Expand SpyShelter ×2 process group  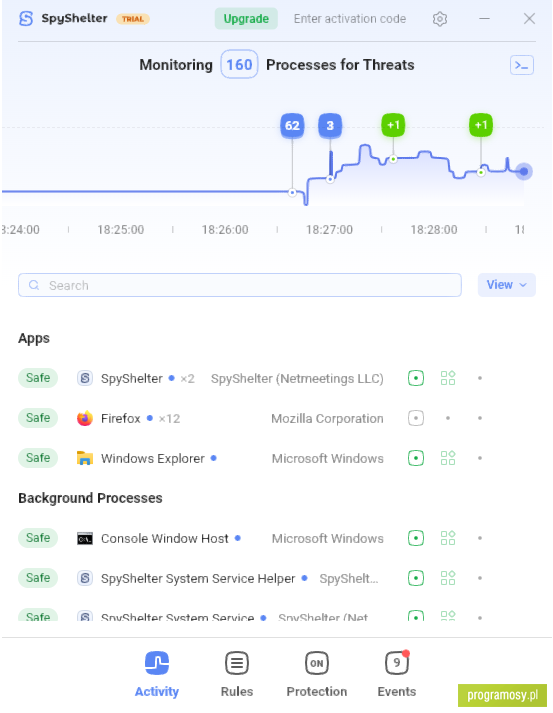click(x=187, y=378)
